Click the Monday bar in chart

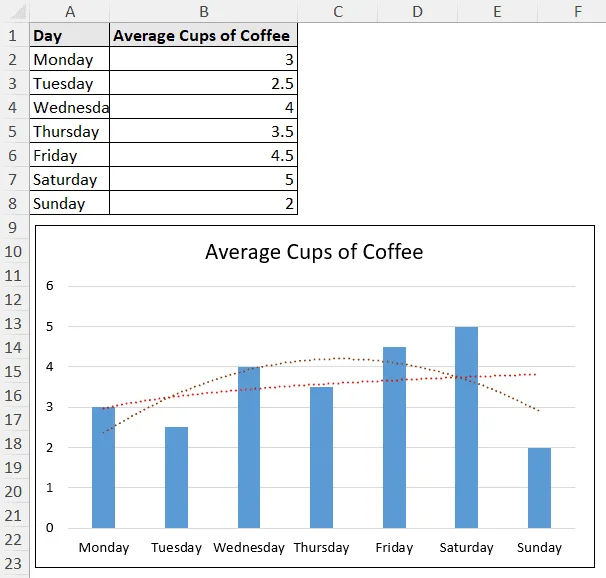(x=103, y=468)
